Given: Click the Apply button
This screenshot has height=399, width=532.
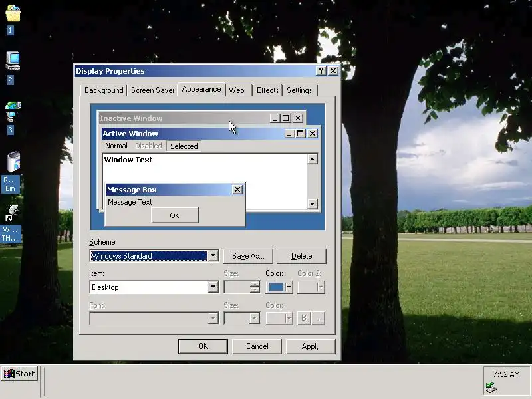Looking at the screenshot, I should pos(311,346).
